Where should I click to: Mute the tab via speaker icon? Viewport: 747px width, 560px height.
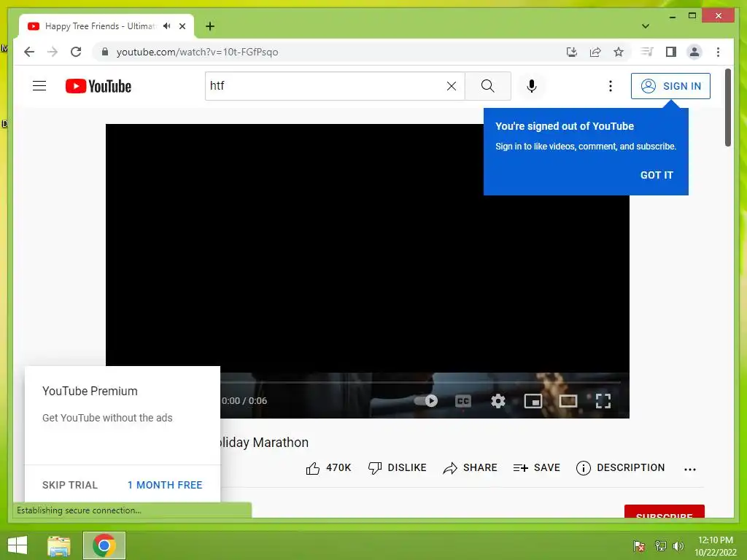[167, 26]
